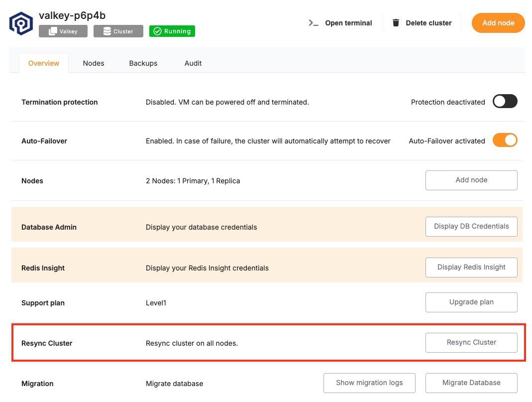Screen dimensions: 532x402
Task: Open the Backups tab
Action: pyautogui.click(x=143, y=63)
